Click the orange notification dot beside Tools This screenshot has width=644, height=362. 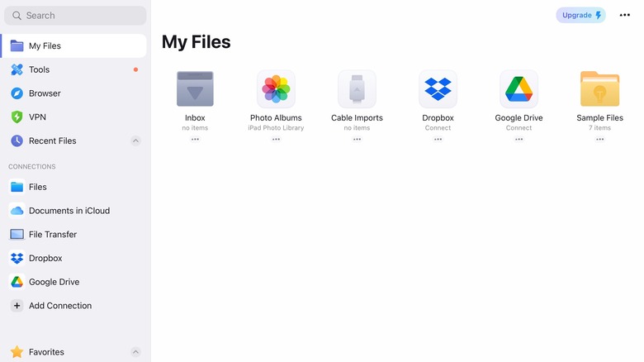pos(135,69)
